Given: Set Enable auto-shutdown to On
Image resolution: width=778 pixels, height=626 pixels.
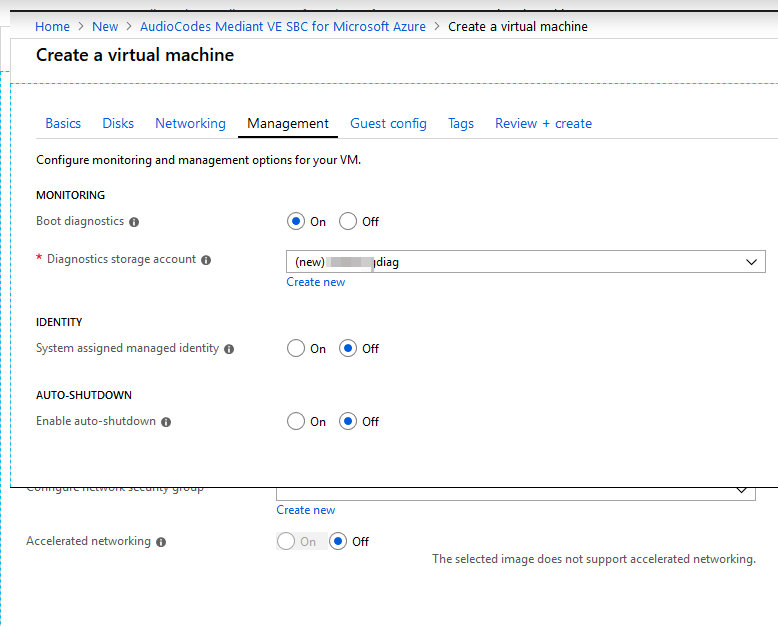Looking at the screenshot, I should (x=296, y=422).
